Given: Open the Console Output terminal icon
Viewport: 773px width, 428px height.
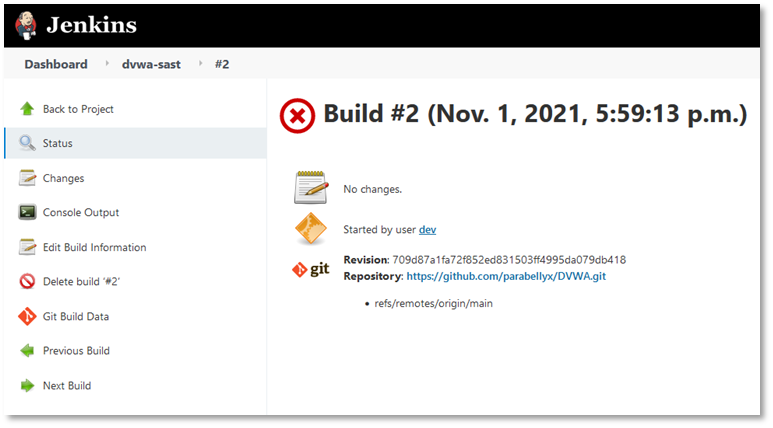Looking at the screenshot, I should [x=27, y=213].
